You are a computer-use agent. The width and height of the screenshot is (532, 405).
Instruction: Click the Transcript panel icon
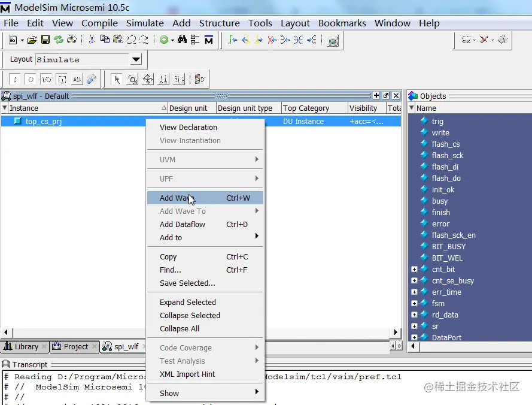pyautogui.click(x=6, y=364)
